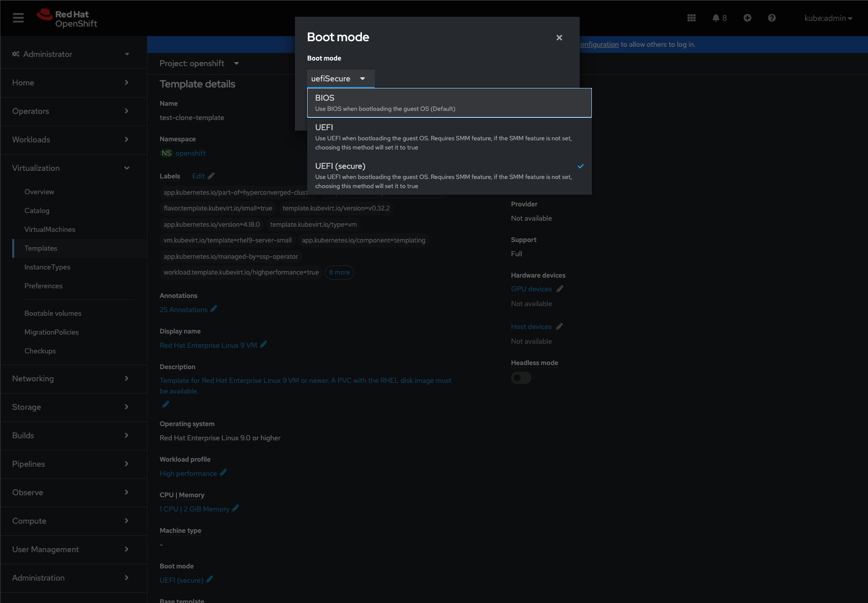Edit labels using the pencil icon
The image size is (868, 603).
click(x=211, y=176)
